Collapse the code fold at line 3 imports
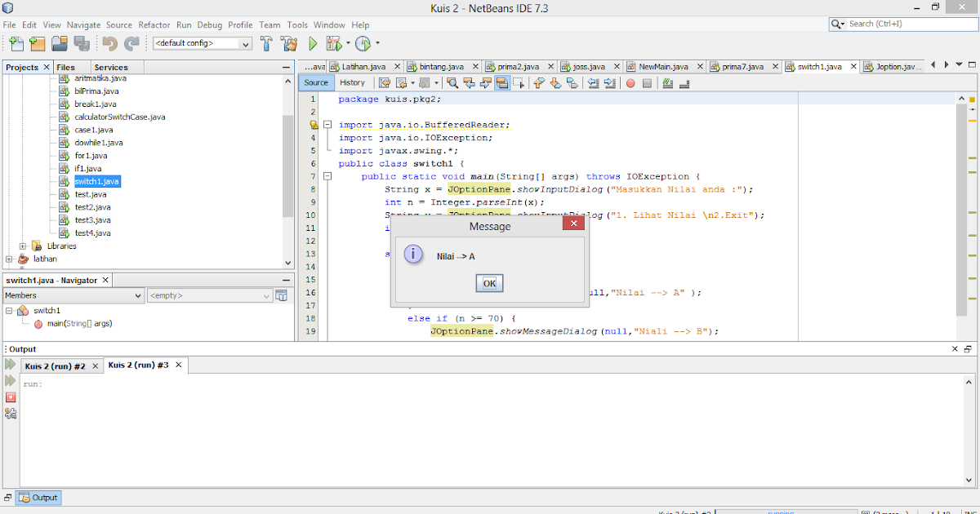980x514 pixels. click(327, 125)
